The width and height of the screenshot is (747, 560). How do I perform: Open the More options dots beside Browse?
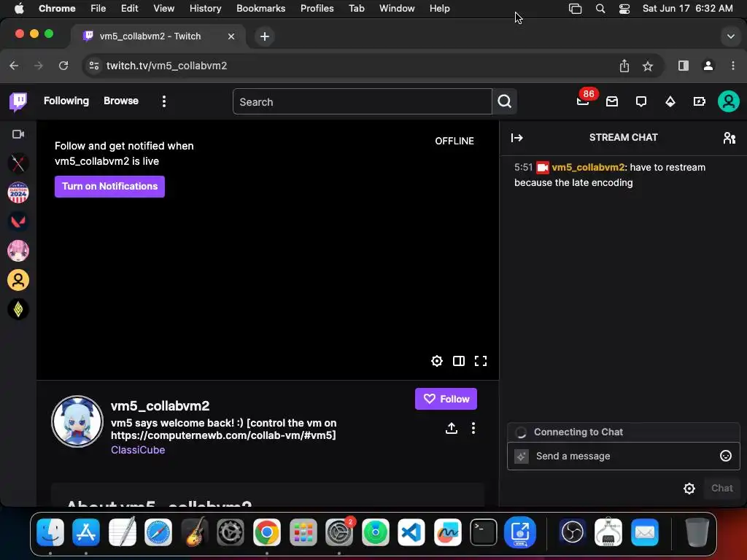click(164, 101)
